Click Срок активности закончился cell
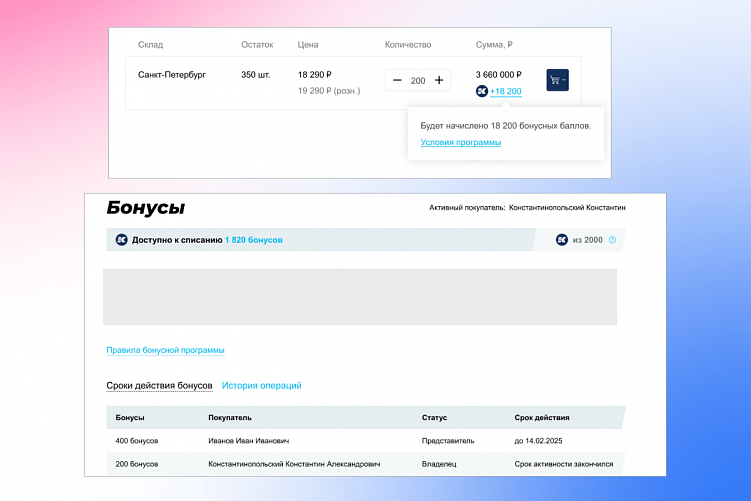 [564, 464]
